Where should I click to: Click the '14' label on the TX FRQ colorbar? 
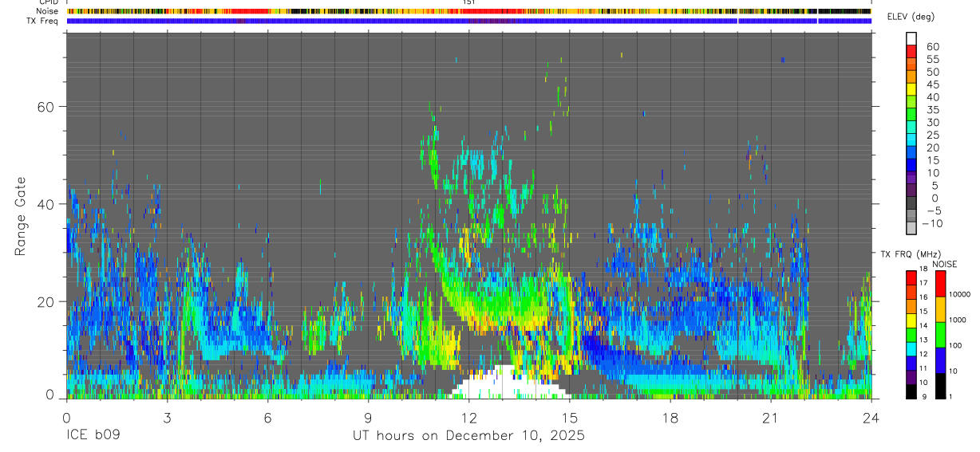tap(923, 325)
